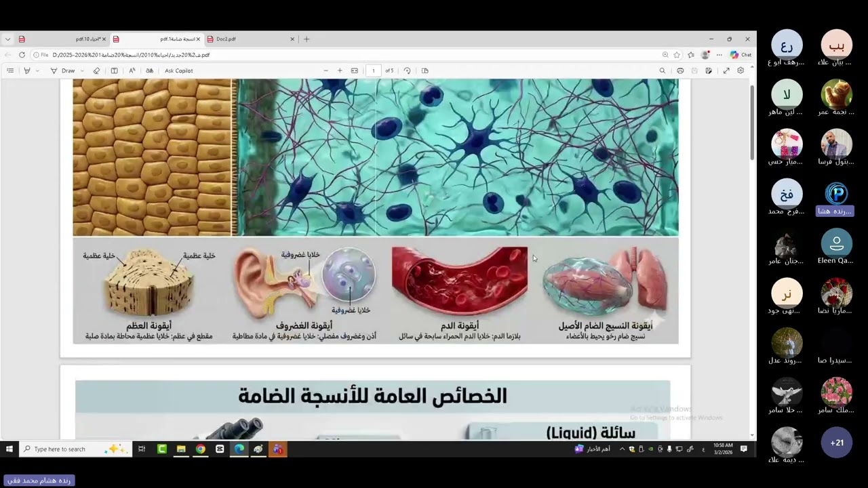Zoom out the PDF with minus button

pos(325,70)
